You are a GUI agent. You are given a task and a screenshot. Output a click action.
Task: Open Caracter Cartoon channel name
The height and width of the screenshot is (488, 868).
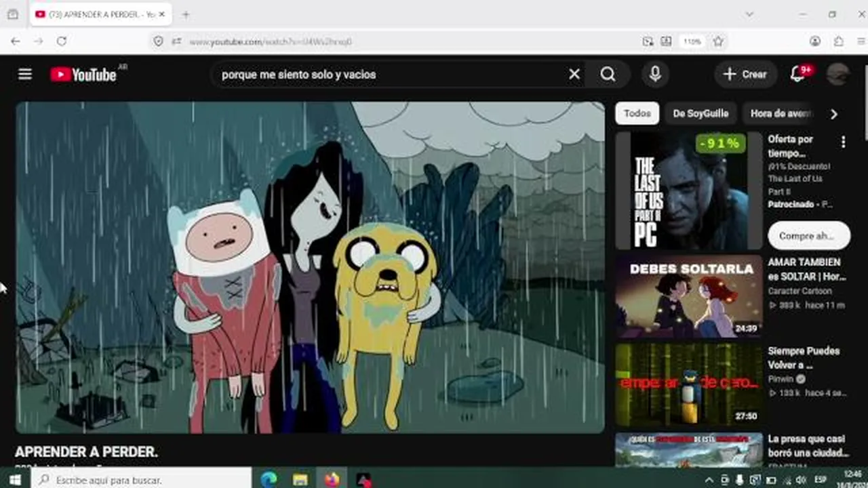(800, 291)
